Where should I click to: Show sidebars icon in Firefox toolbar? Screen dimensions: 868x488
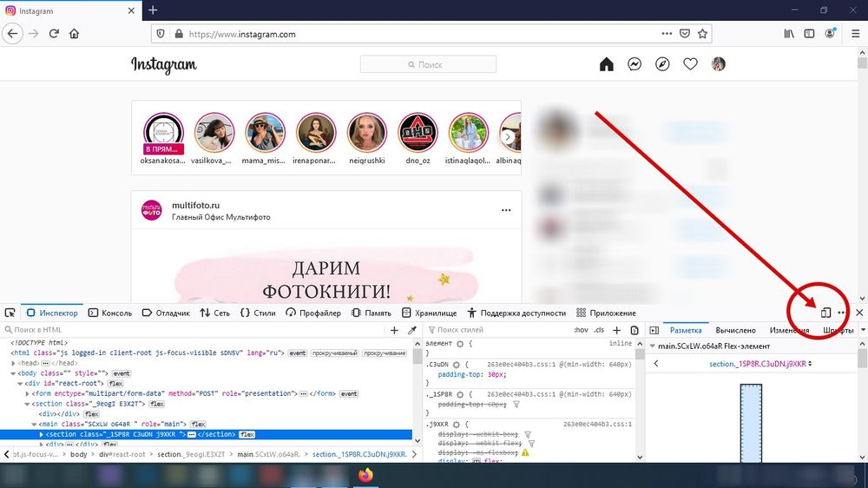[809, 34]
